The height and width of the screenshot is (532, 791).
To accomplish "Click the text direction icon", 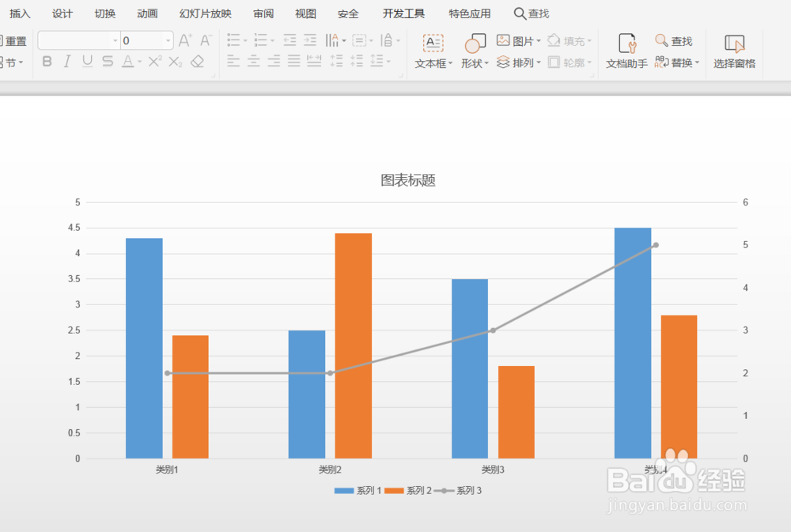I will [x=331, y=40].
